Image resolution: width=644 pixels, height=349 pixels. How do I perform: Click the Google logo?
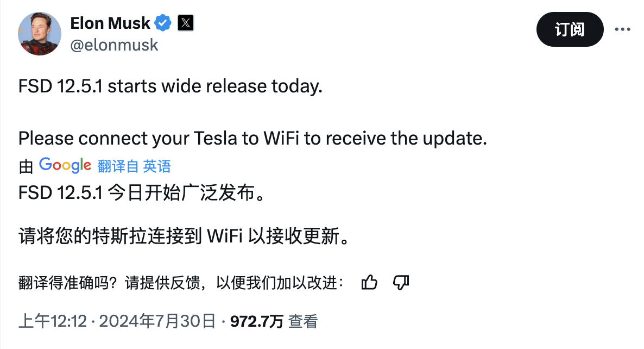pos(65,165)
